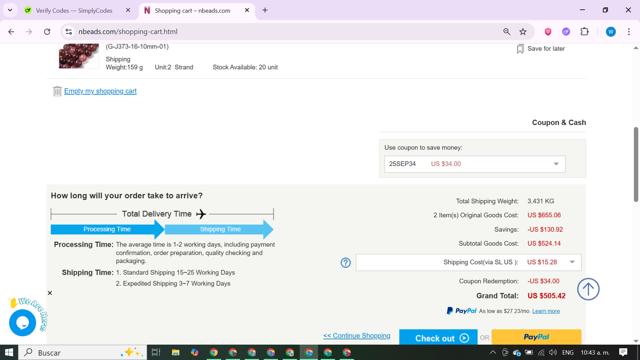Click the Grand Total US $505.42 amount
Viewport: 640px width, 360px height.
pyautogui.click(x=546, y=296)
